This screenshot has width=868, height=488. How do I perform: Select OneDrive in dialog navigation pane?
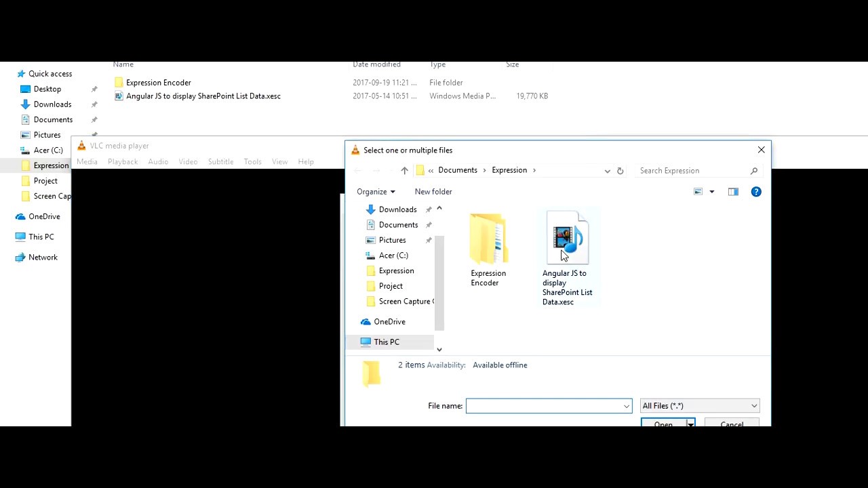389,322
